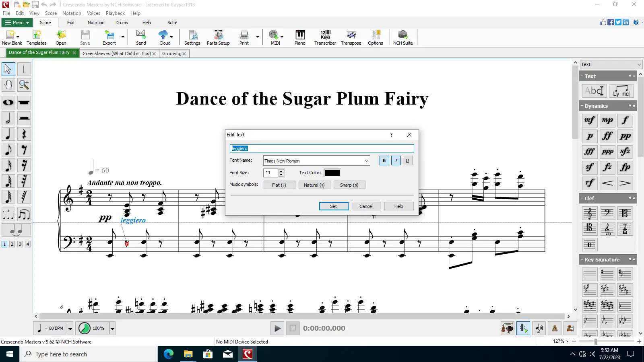Switch to voice 2
The width and height of the screenshot is (644, 362).
[12, 244]
